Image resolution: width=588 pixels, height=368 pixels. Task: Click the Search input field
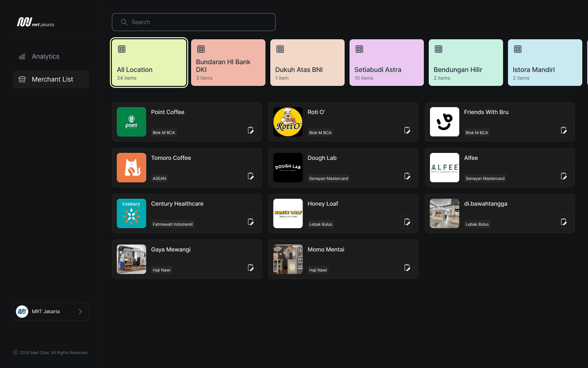click(194, 22)
